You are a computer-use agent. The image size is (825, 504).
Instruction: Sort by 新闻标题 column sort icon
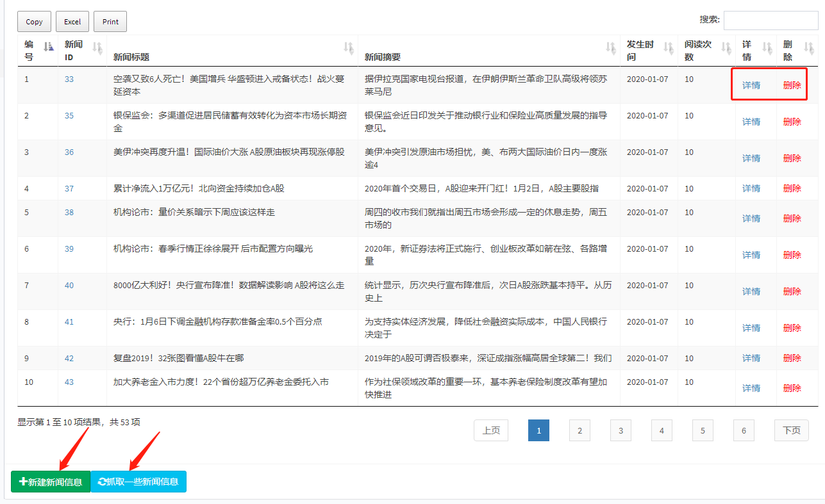(349, 47)
